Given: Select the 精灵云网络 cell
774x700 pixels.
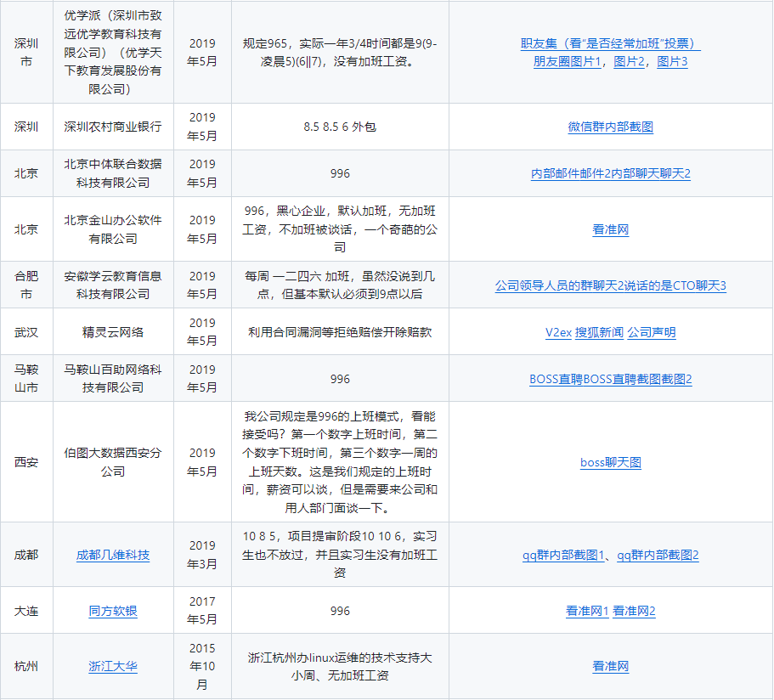Looking at the screenshot, I should [113, 332].
